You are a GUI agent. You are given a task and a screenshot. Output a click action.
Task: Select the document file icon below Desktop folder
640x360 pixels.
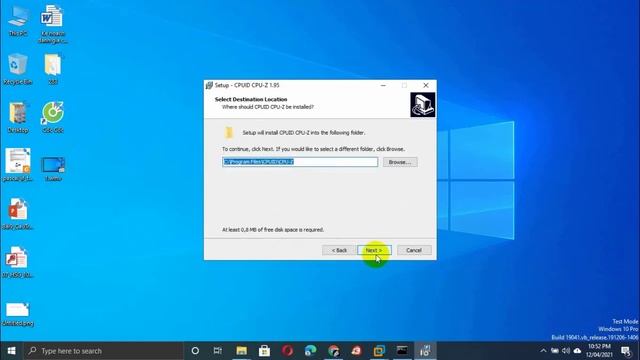[18, 165]
